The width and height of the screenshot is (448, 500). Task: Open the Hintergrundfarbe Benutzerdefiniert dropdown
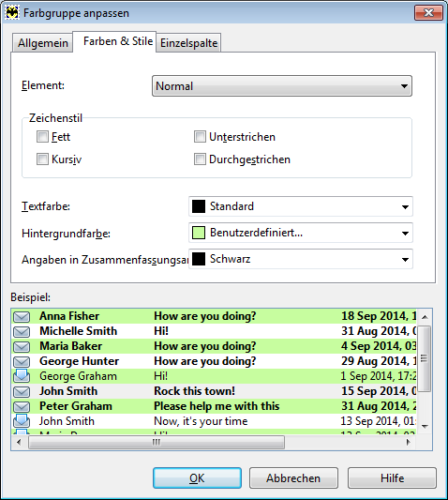click(x=301, y=233)
